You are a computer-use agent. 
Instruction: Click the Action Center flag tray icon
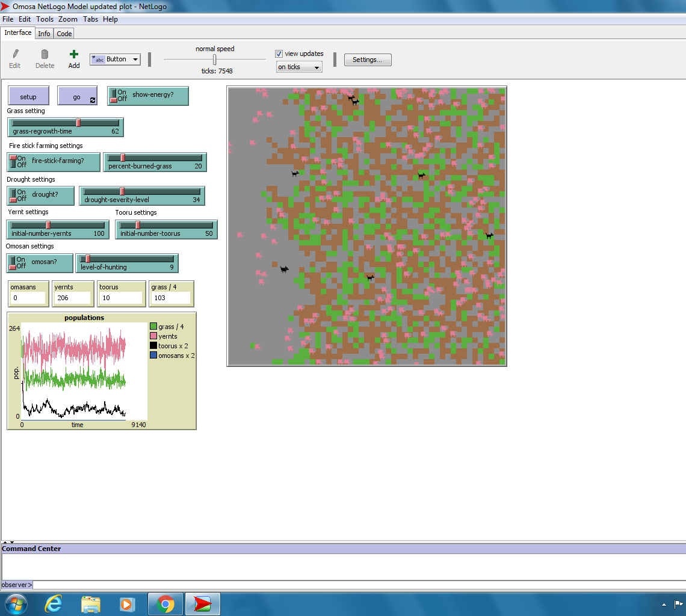coord(679,604)
